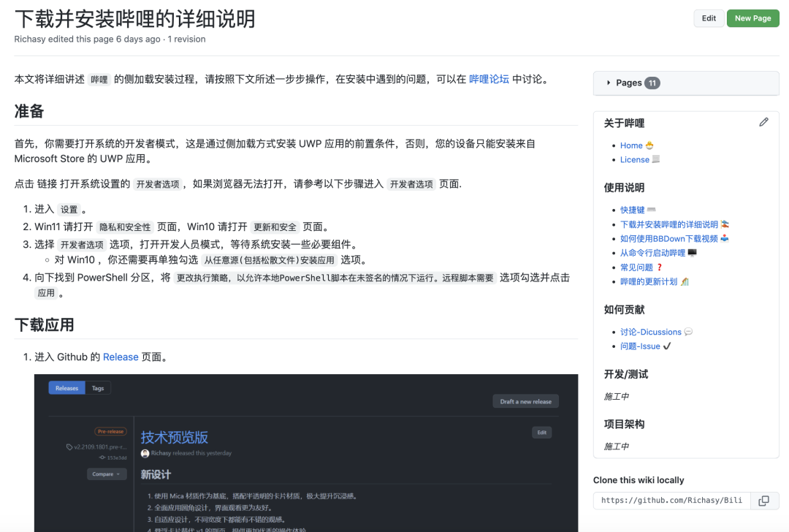Click the 开发/测试 sidebar heading
The image size is (789, 532).
(x=626, y=374)
